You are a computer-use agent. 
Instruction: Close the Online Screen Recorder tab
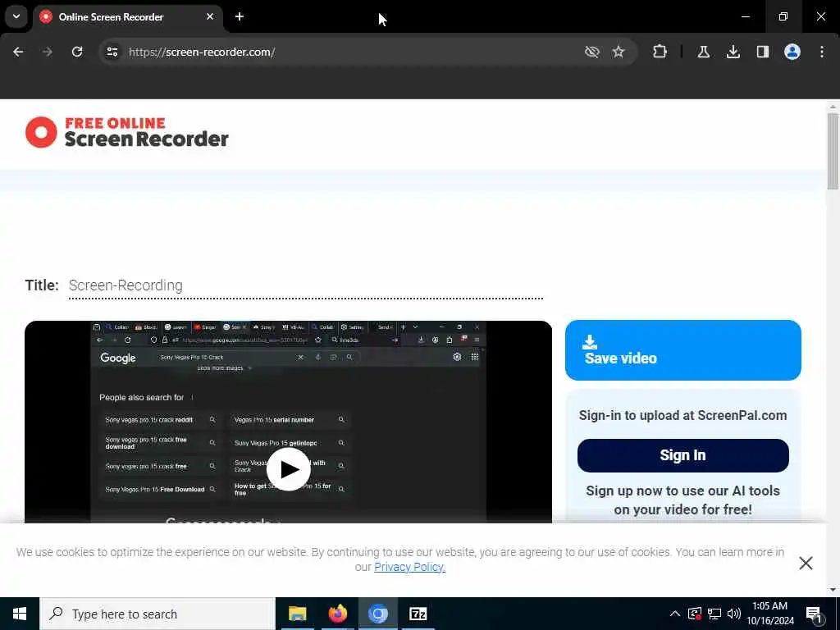210,16
